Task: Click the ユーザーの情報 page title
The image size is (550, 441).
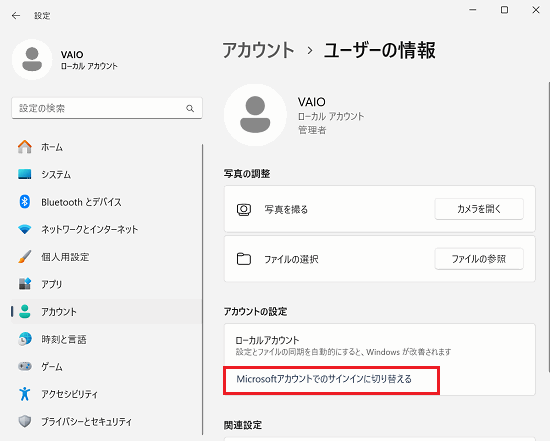Action: click(380, 50)
